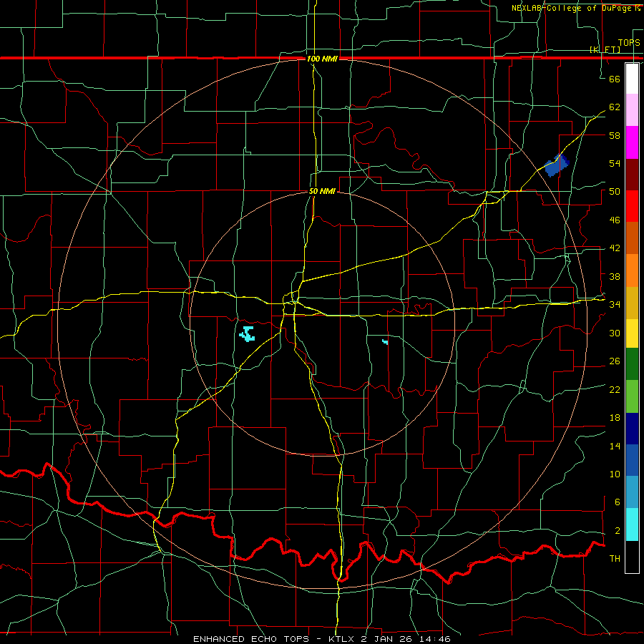Click the black TH threshold legend swatch
The height and width of the screenshot is (644, 644).
(x=632, y=557)
